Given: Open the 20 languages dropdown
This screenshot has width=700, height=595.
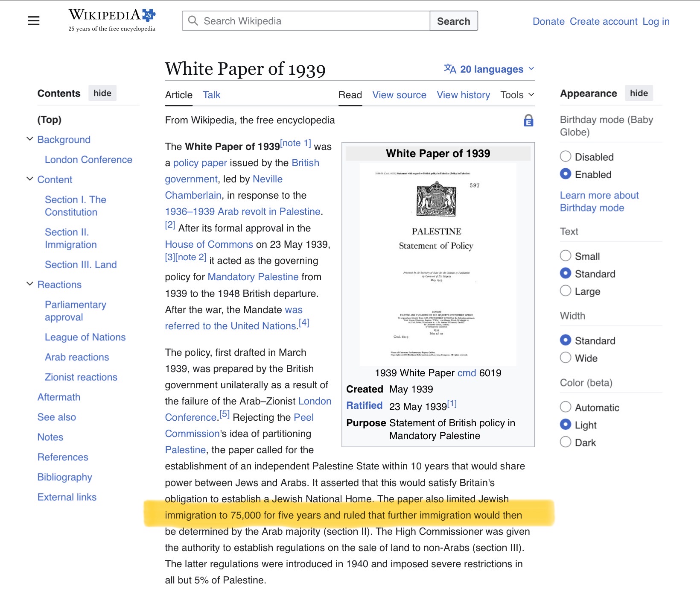Looking at the screenshot, I should pyautogui.click(x=489, y=69).
